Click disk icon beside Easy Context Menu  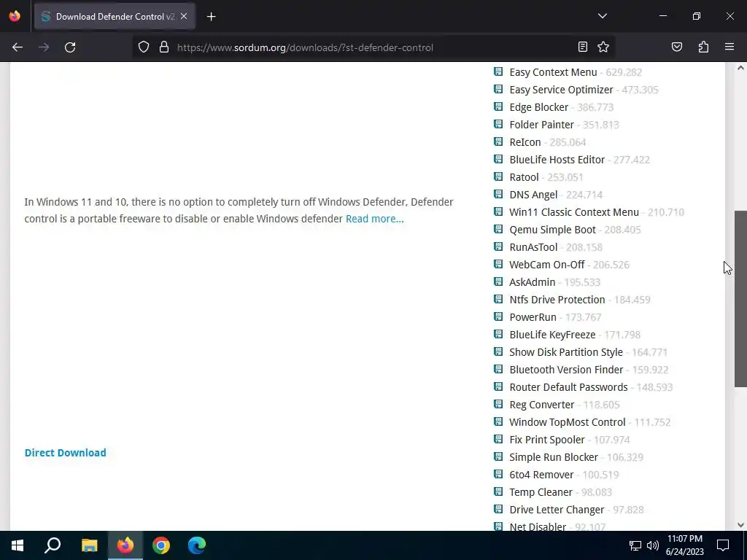498,71
